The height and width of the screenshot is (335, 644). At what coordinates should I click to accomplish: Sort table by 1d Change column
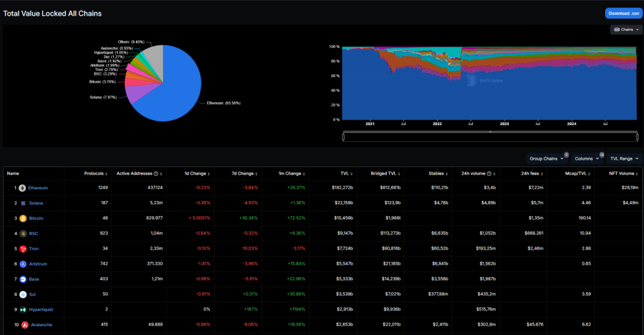[x=197, y=173]
